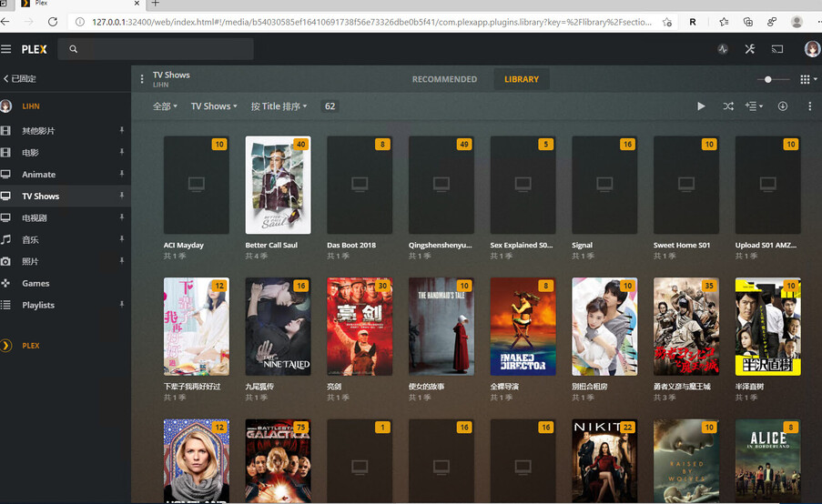Open 音乐 music library in sidebar
Viewport: 822px width, 504px height.
coord(30,239)
